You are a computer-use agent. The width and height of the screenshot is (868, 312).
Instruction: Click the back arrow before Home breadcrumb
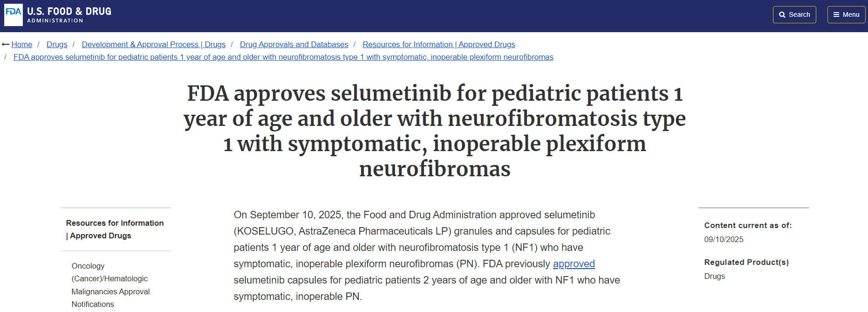click(x=6, y=45)
